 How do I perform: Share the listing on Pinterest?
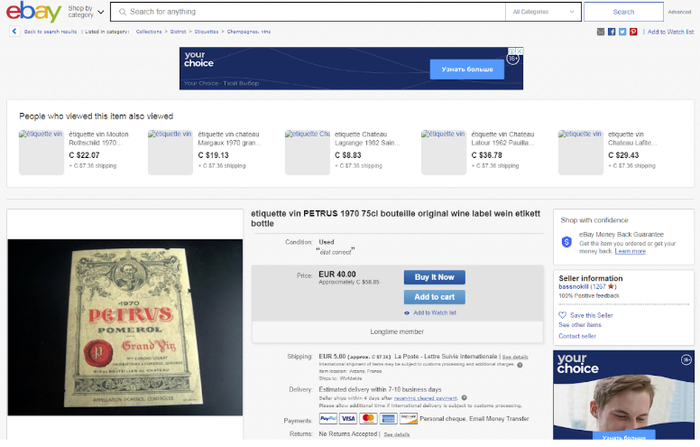tap(633, 32)
